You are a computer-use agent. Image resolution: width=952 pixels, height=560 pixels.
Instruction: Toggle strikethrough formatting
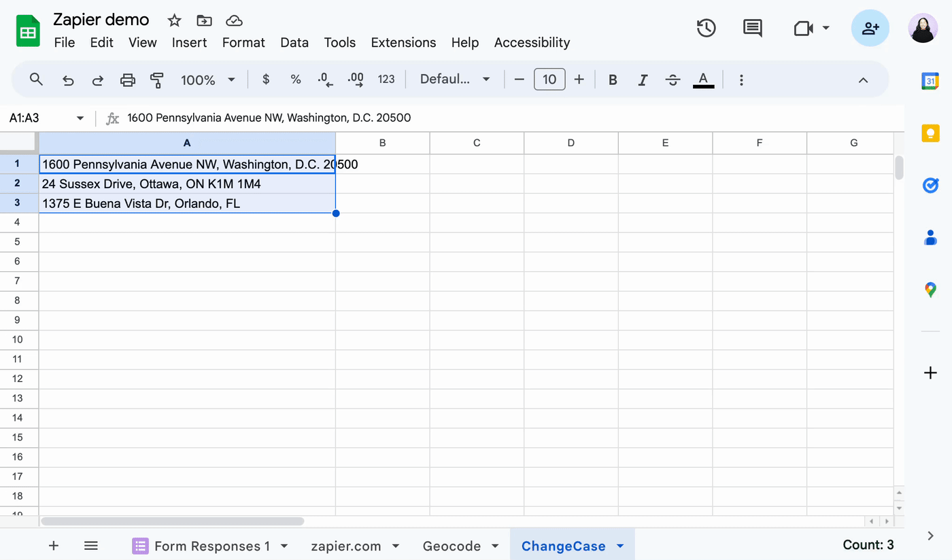pos(673,80)
